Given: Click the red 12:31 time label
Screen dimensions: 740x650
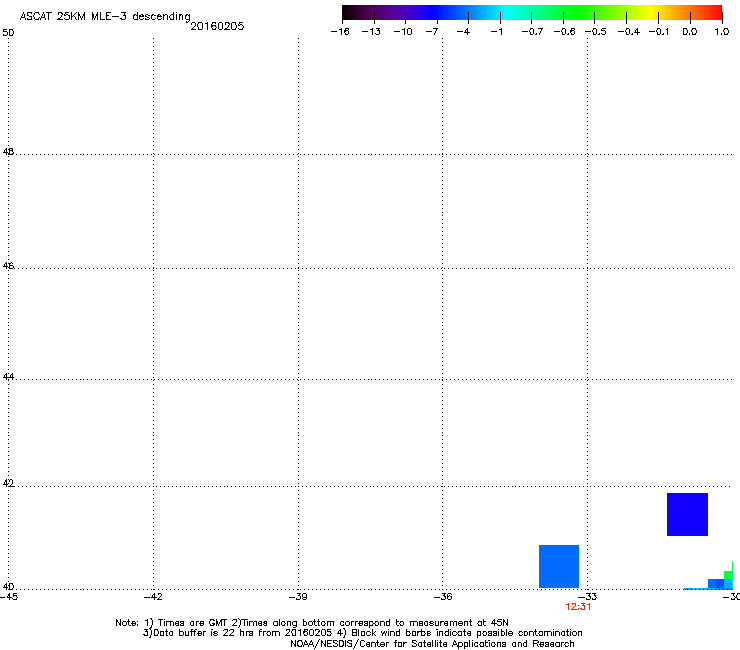Looking at the screenshot, I should [x=578, y=607].
